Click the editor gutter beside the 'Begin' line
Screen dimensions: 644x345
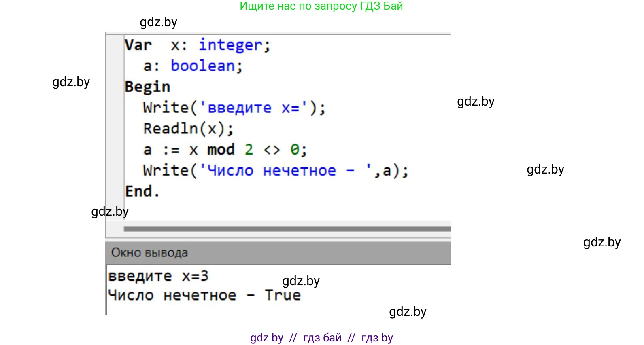tap(115, 87)
